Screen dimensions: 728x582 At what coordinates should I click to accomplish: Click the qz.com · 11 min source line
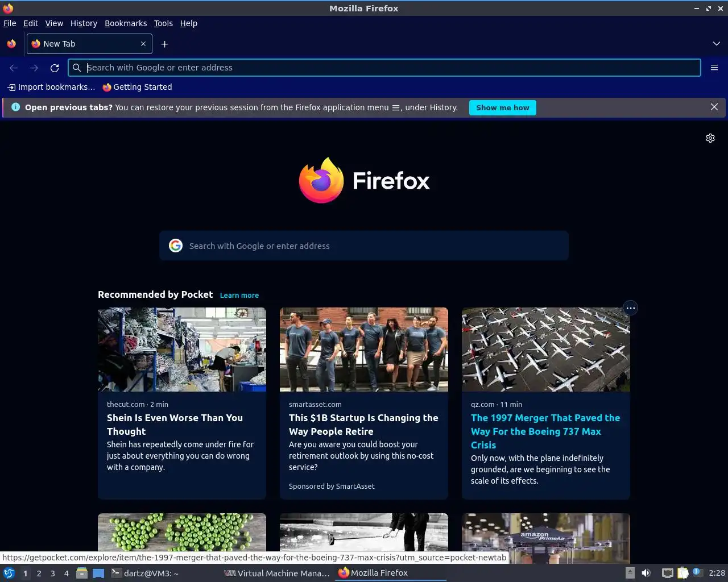pos(497,405)
